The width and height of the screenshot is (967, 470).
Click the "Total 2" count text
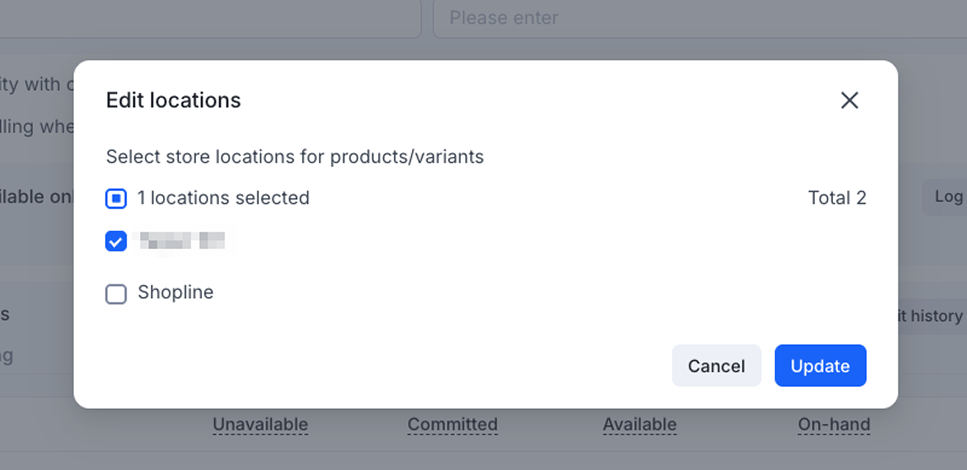pyautogui.click(x=837, y=198)
